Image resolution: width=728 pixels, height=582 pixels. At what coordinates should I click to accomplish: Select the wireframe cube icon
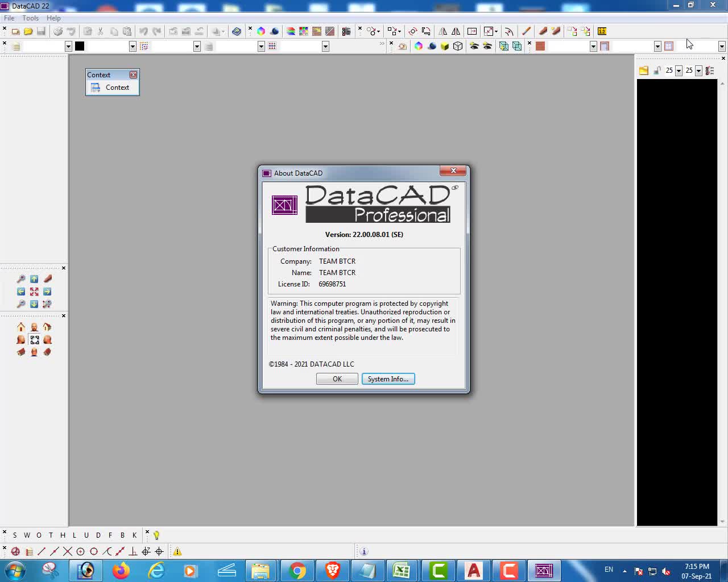(458, 46)
